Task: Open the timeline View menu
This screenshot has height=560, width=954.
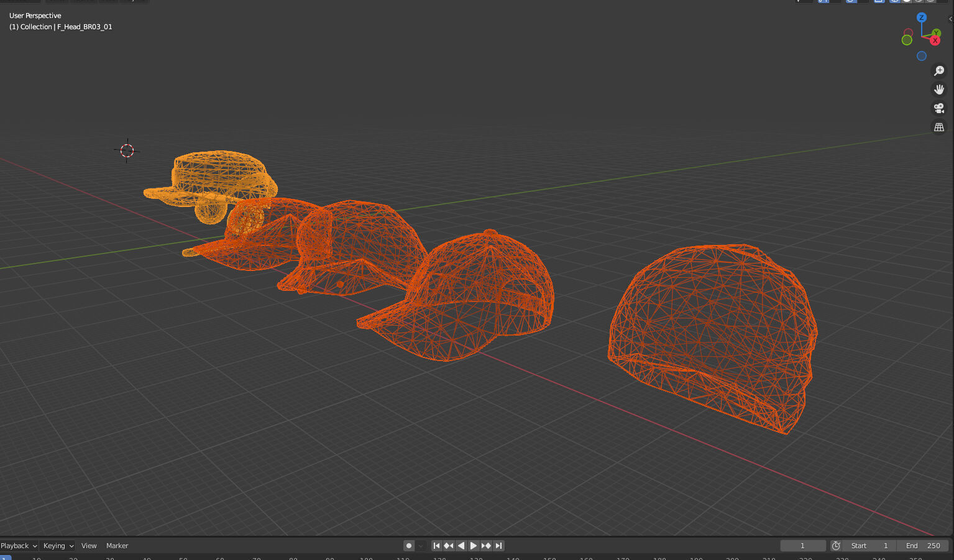Action: (x=89, y=546)
